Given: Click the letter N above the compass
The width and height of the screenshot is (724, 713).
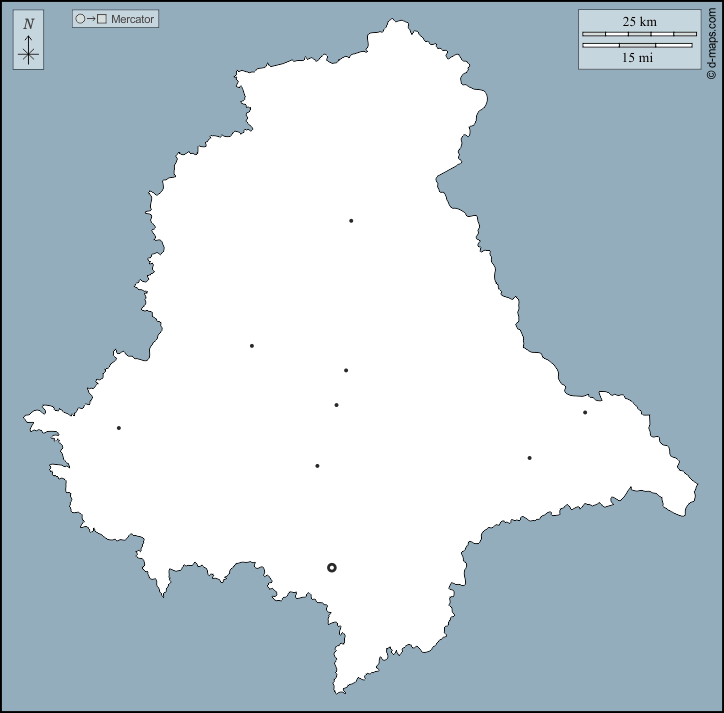Looking at the screenshot, I should pyautogui.click(x=28, y=24).
